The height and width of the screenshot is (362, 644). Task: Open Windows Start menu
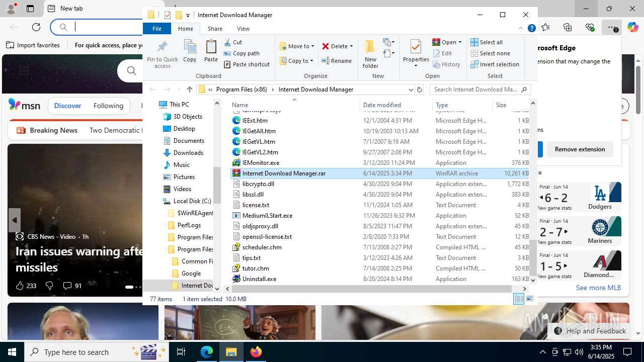12,352
